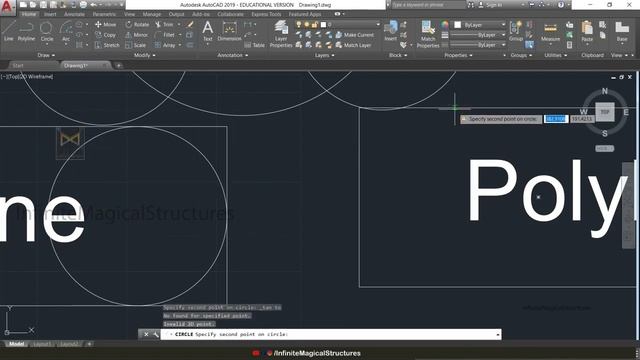Screen dimensions: 640x360
Task: Activate the Mirror command
Action: click(x=137, y=35)
